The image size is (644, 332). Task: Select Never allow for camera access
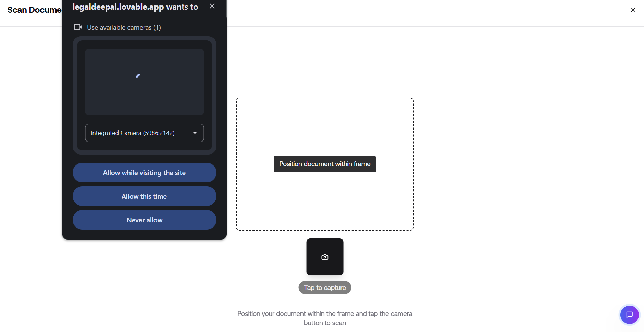coord(144,220)
